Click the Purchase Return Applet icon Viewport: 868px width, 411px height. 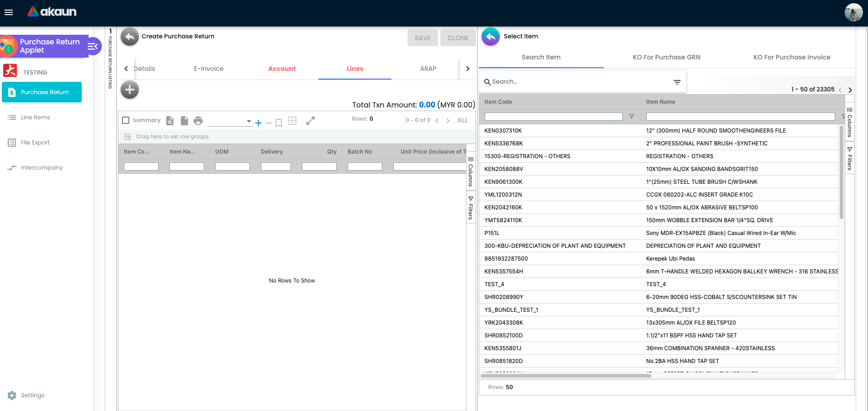click(8, 46)
